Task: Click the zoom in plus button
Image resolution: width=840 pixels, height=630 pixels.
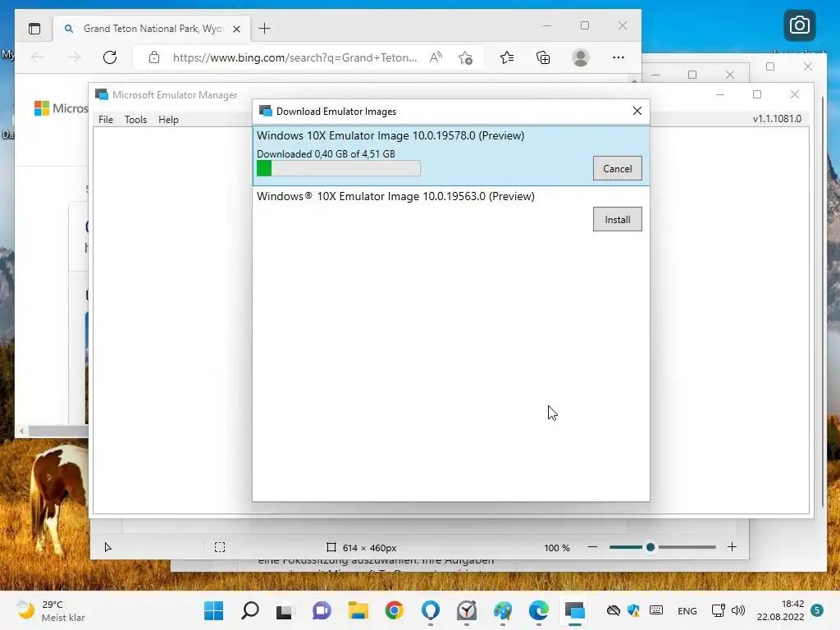Action: click(x=732, y=547)
